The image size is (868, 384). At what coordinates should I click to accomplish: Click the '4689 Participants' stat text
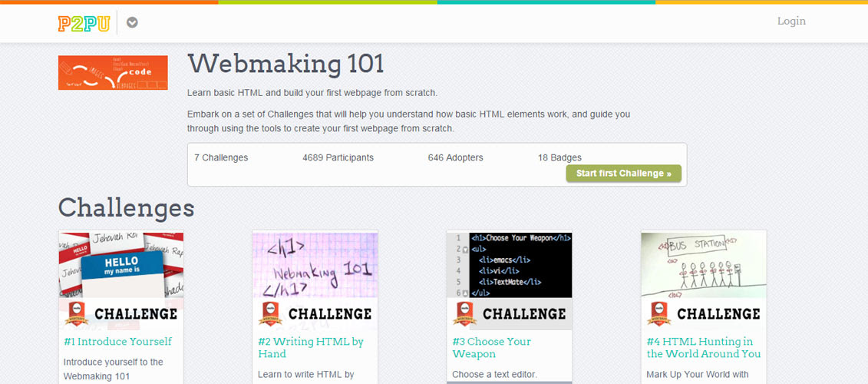[x=338, y=157]
